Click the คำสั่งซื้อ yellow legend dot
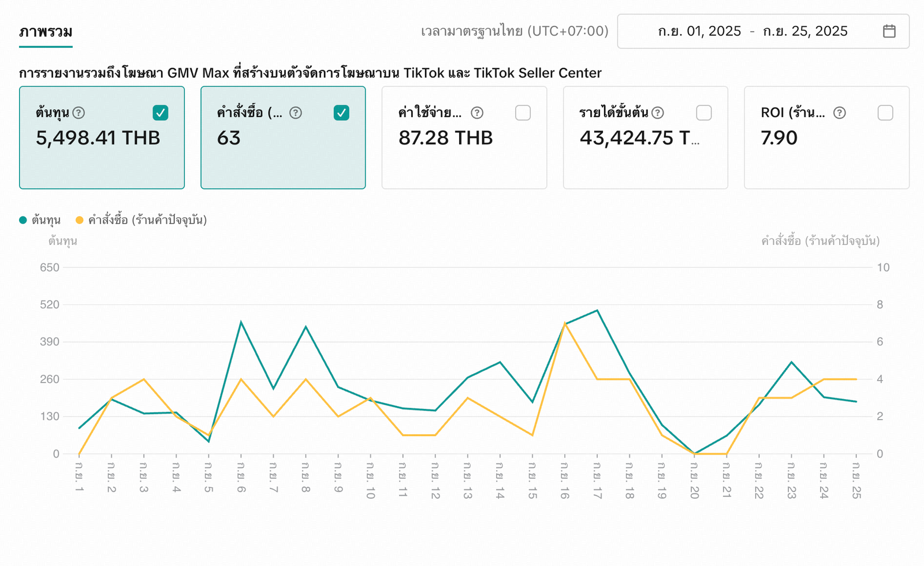Screen dimensions: 924x566 tap(80, 220)
